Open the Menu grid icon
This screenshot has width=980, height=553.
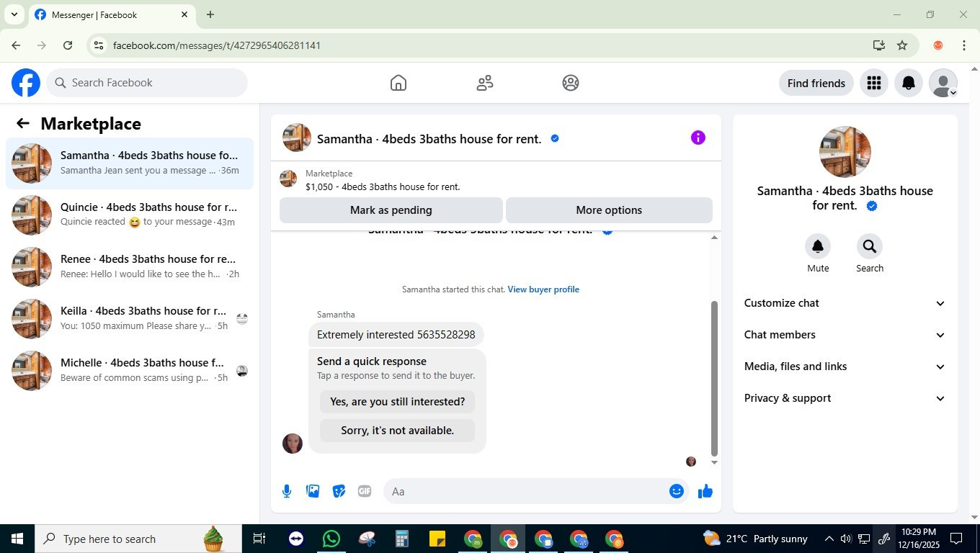coord(874,83)
